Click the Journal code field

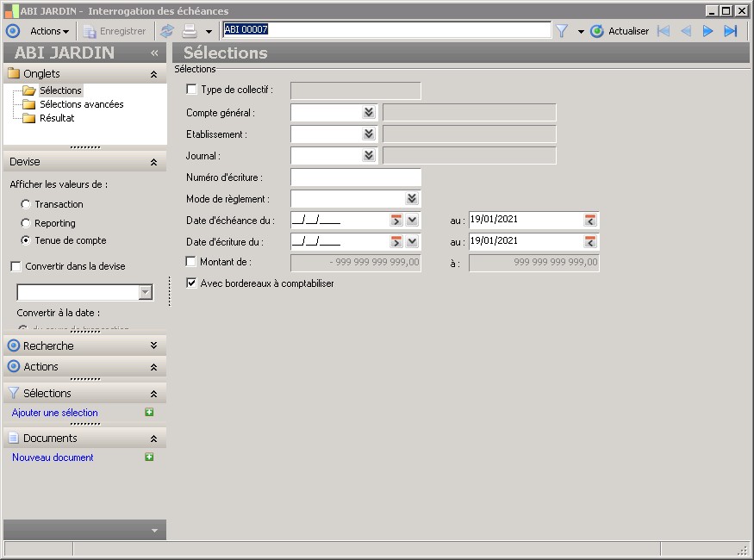pos(326,155)
